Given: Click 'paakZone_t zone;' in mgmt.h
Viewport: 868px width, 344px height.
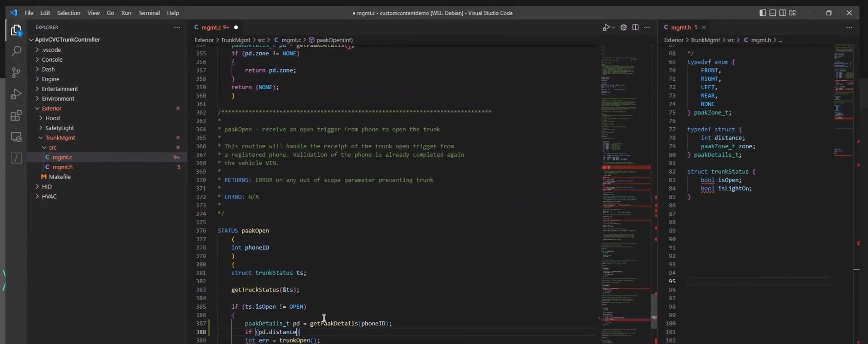Looking at the screenshot, I should point(728,146).
